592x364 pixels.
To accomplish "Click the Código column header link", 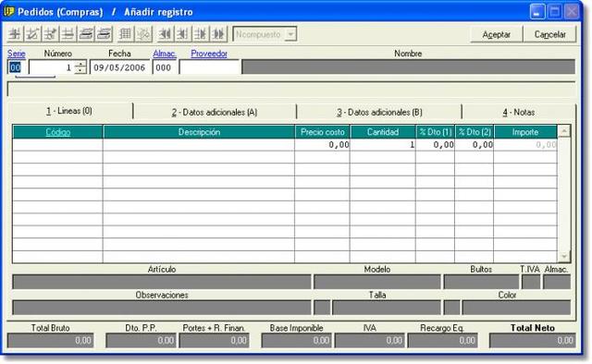I will click(57, 132).
